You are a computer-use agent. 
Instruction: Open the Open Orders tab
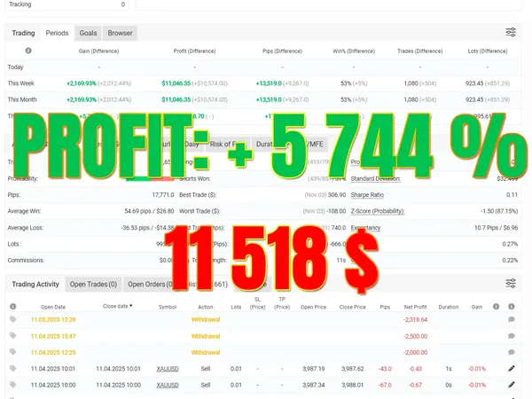[151, 285]
